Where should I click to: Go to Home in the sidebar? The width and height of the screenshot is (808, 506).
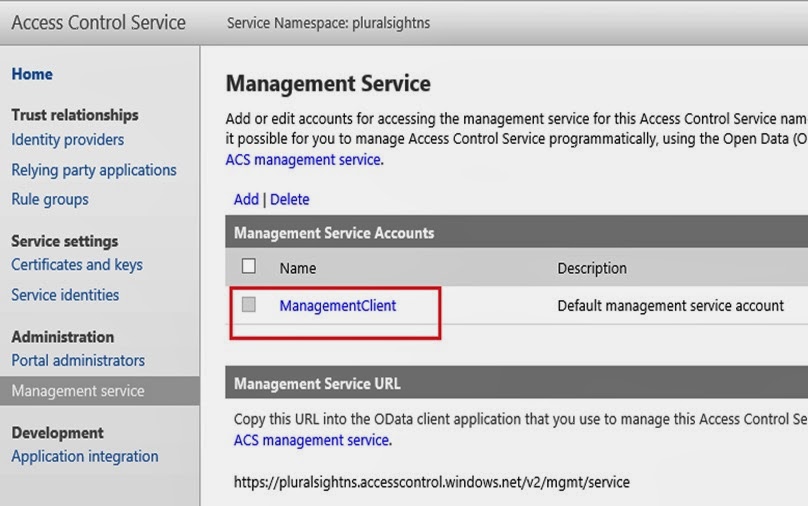(x=32, y=74)
